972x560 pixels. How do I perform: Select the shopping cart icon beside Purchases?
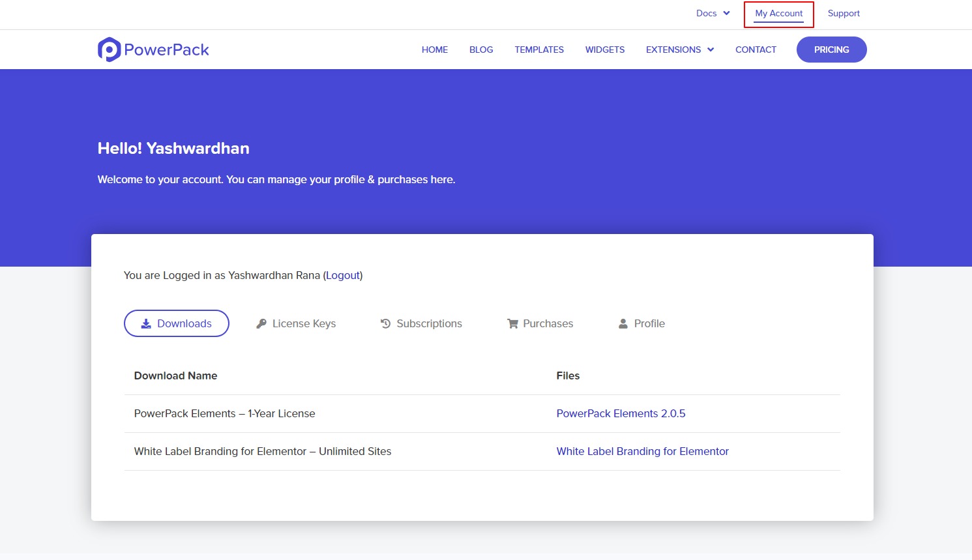[512, 323]
